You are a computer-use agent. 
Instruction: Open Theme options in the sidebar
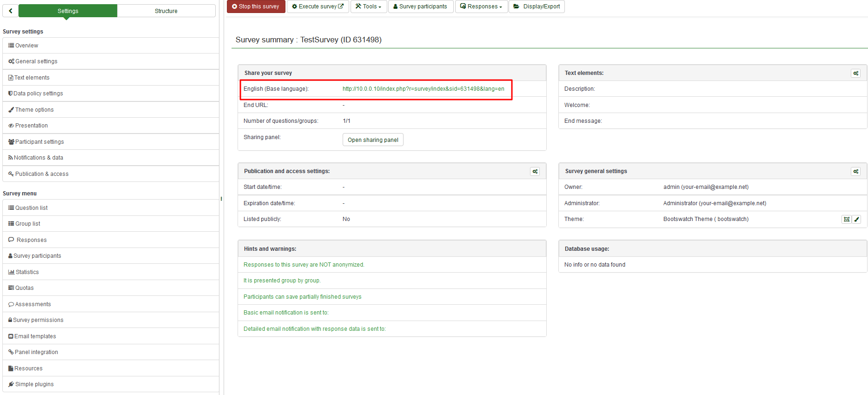[x=34, y=110]
